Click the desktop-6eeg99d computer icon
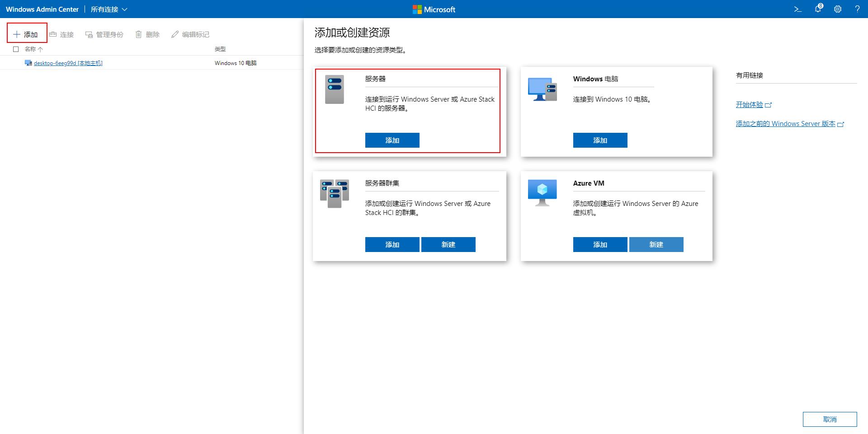The height and width of the screenshot is (434, 868). [28, 63]
